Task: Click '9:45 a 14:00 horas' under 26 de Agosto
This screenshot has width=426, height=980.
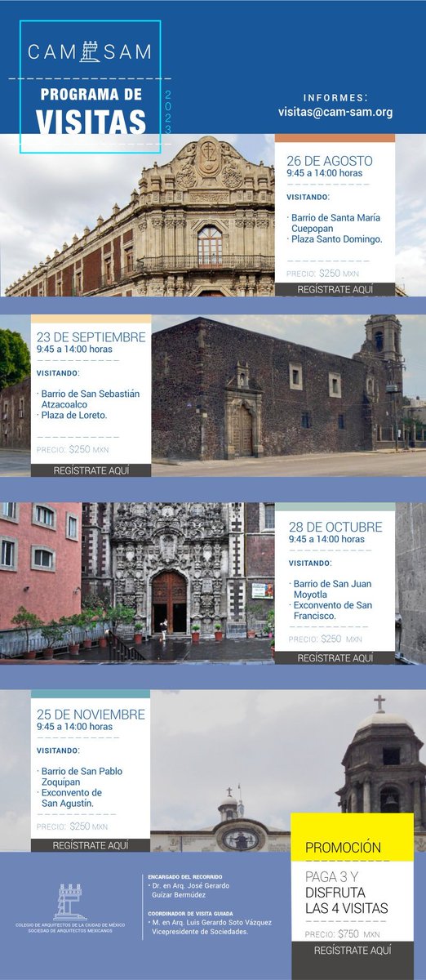Action: pos(325,174)
